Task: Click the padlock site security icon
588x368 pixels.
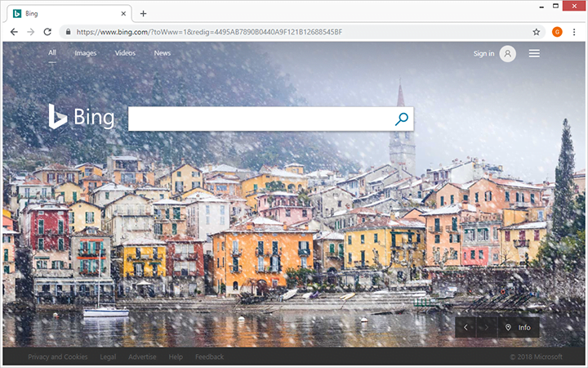Action: (x=68, y=32)
